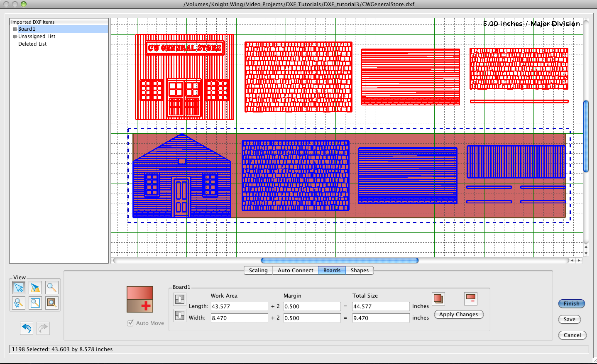Move Board1 up with up-arrow icon
Viewport: 597px width, 364px height.
(x=180, y=299)
